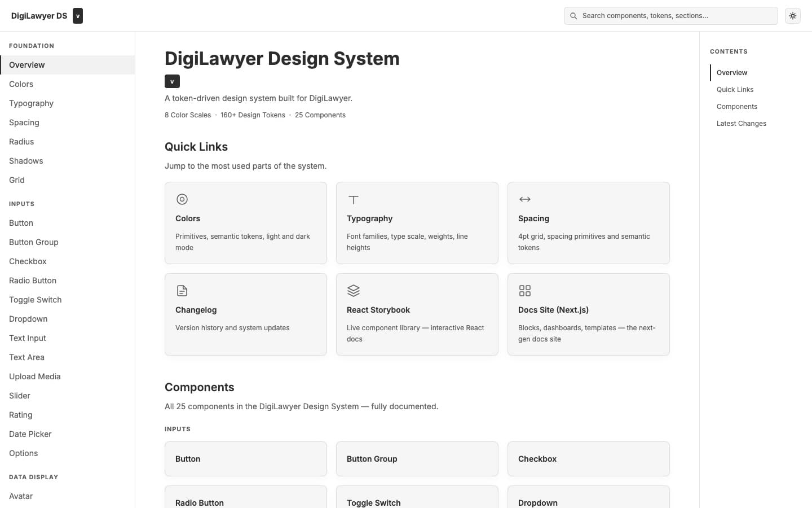The image size is (812, 508).
Task: Click the version badge under the page title
Action: point(172,81)
